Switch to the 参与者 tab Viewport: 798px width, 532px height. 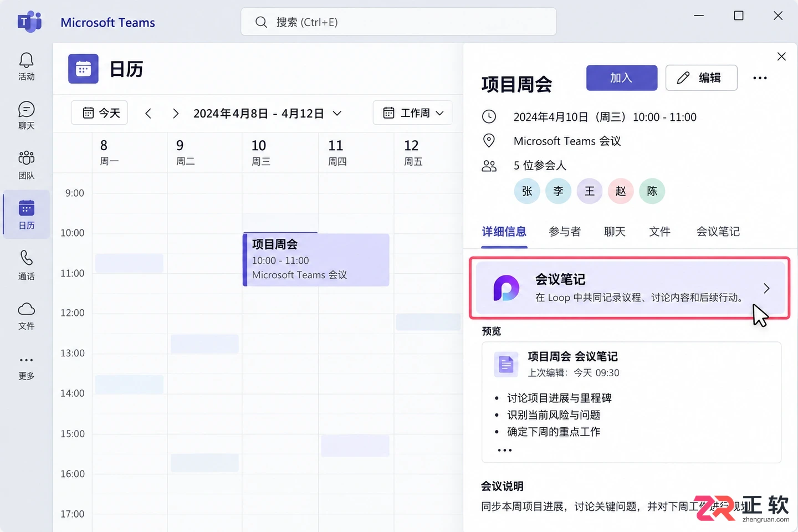pos(565,232)
